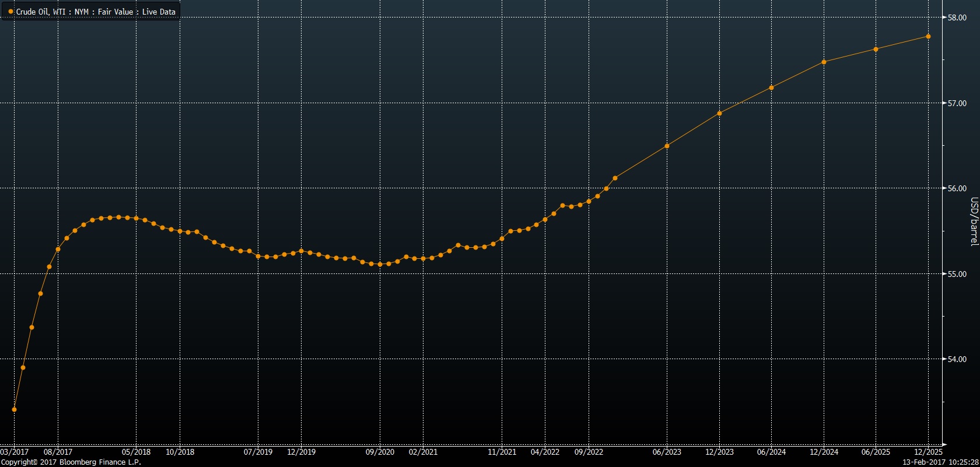The image size is (980, 467).
Task: Click the 12/2025 x-axis label
Action: [928, 452]
